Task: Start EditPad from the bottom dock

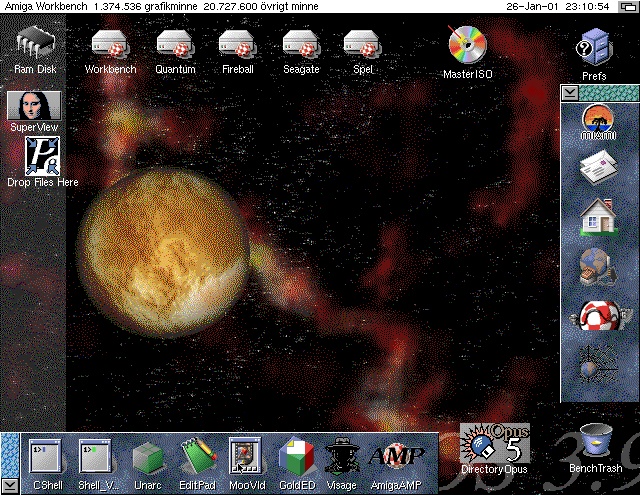Action: (x=198, y=457)
